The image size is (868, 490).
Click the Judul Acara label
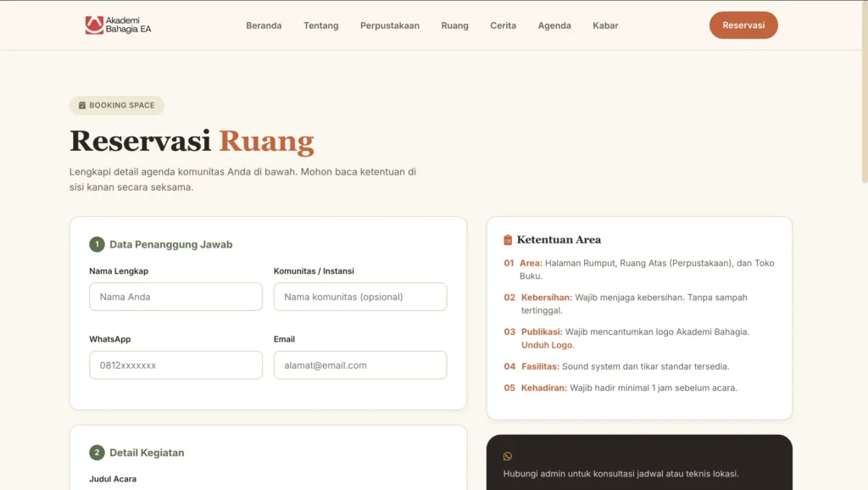113,479
